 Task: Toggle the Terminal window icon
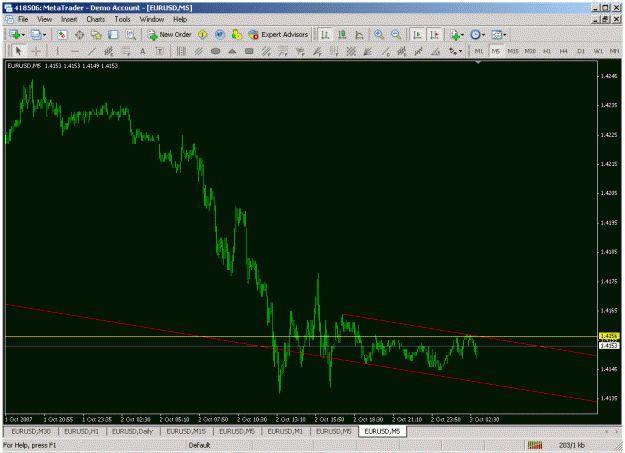[113, 35]
